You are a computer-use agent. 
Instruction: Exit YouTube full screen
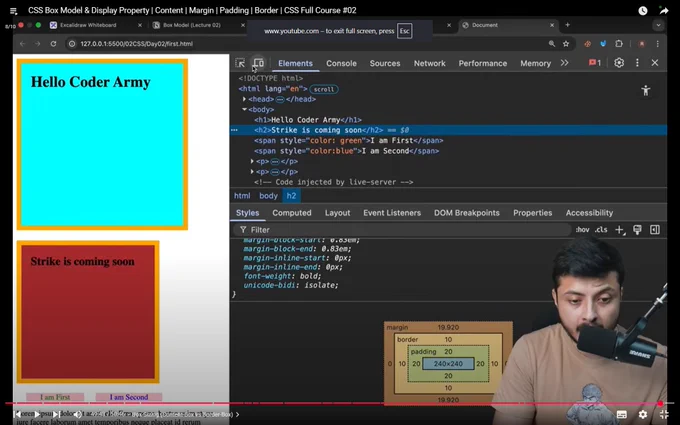pos(664,415)
